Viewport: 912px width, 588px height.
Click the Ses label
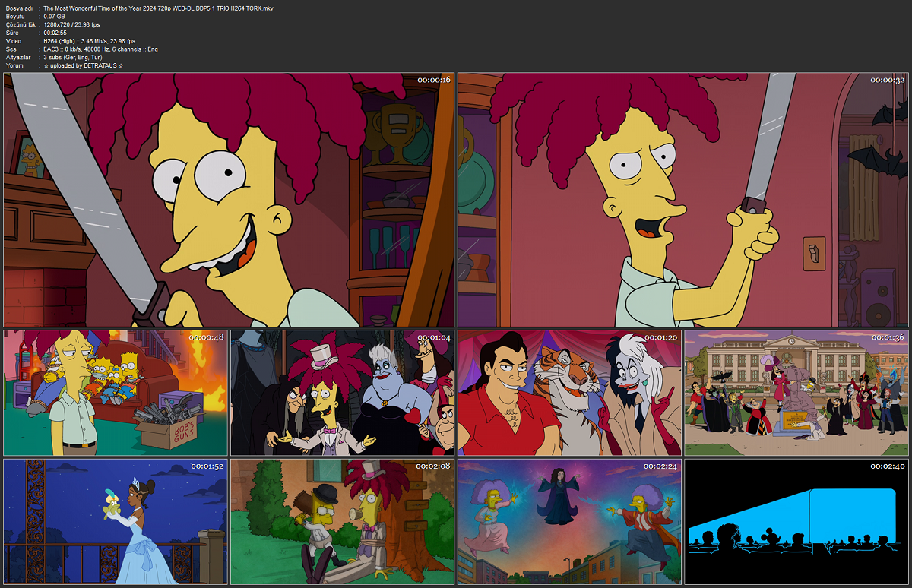coord(11,49)
